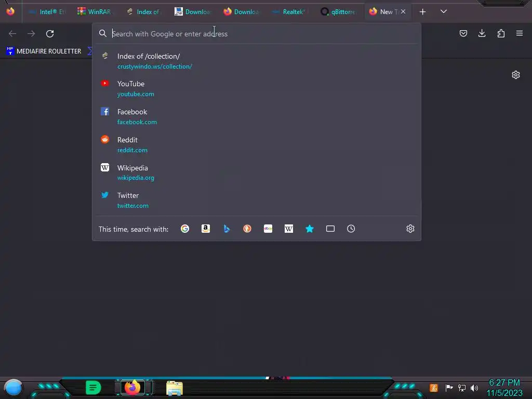The height and width of the screenshot is (399, 532).
Task: Switch to the Index of tab
Action: (x=143, y=11)
